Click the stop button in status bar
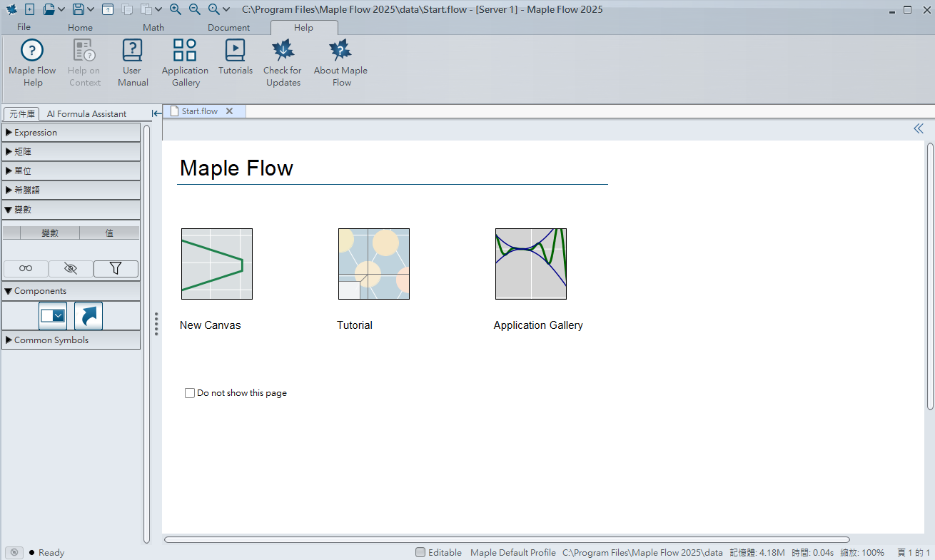This screenshot has width=935, height=560. click(14, 552)
